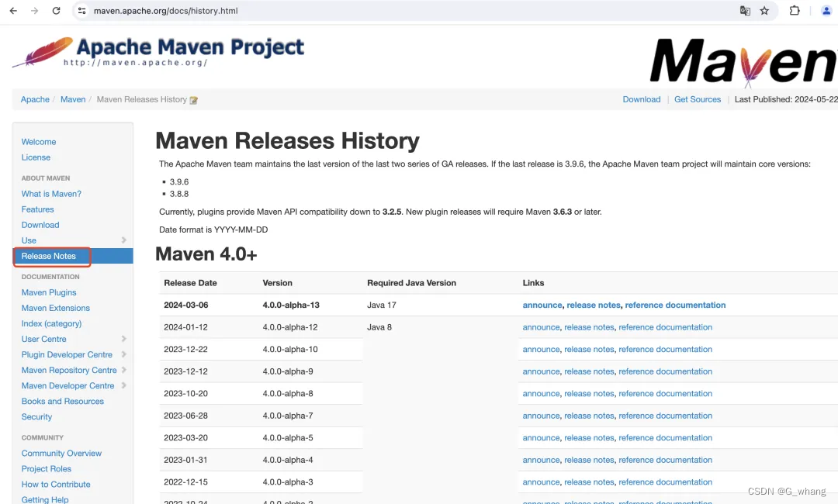Open Project Roles link
Viewport: 838px width, 504px height.
(46, 469)
